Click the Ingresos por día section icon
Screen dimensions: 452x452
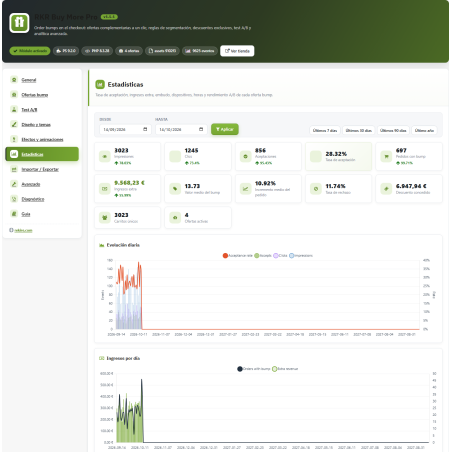click(x=102, y=358)
